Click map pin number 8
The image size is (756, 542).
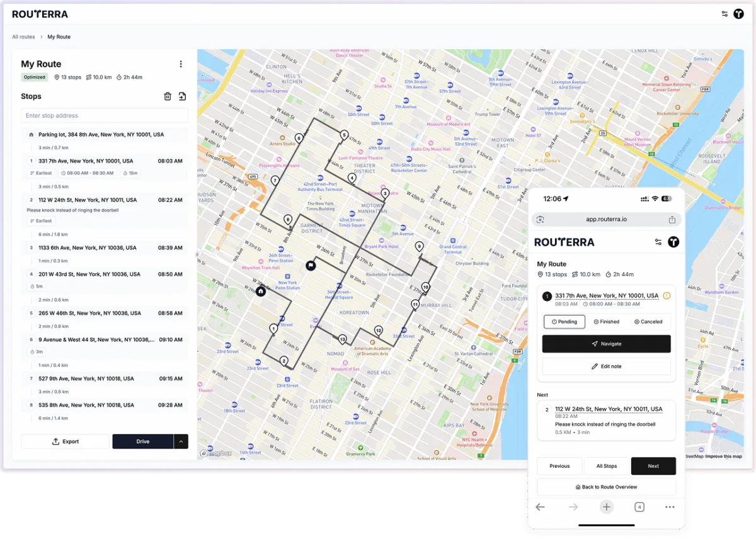pos(288,220)
